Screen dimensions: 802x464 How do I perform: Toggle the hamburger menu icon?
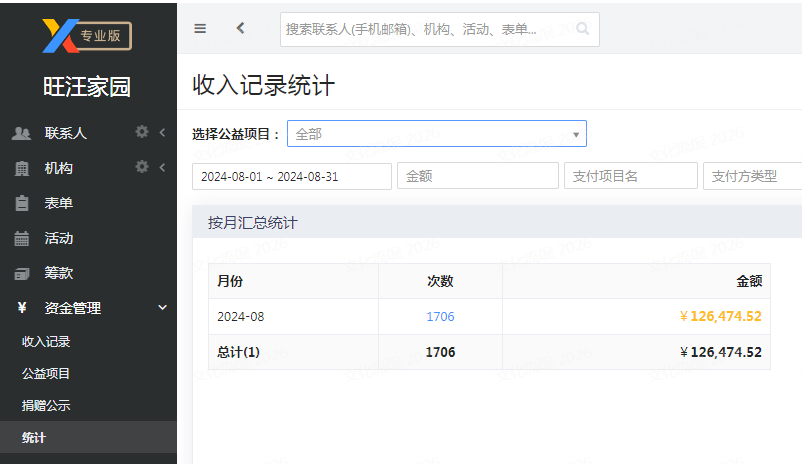[200, 29]
